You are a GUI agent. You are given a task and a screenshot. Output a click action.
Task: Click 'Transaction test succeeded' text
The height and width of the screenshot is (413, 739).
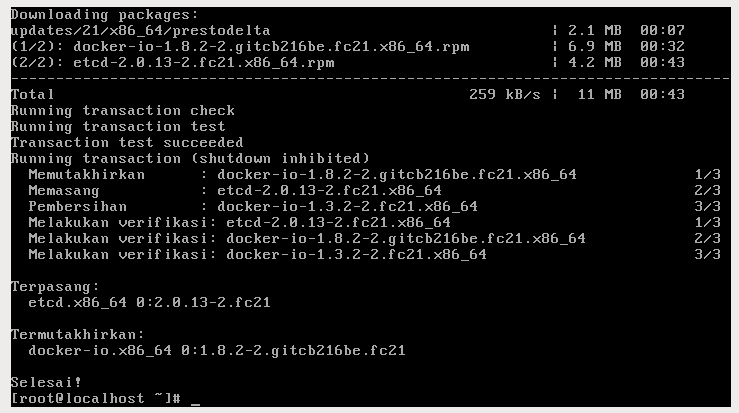[127, 143]
